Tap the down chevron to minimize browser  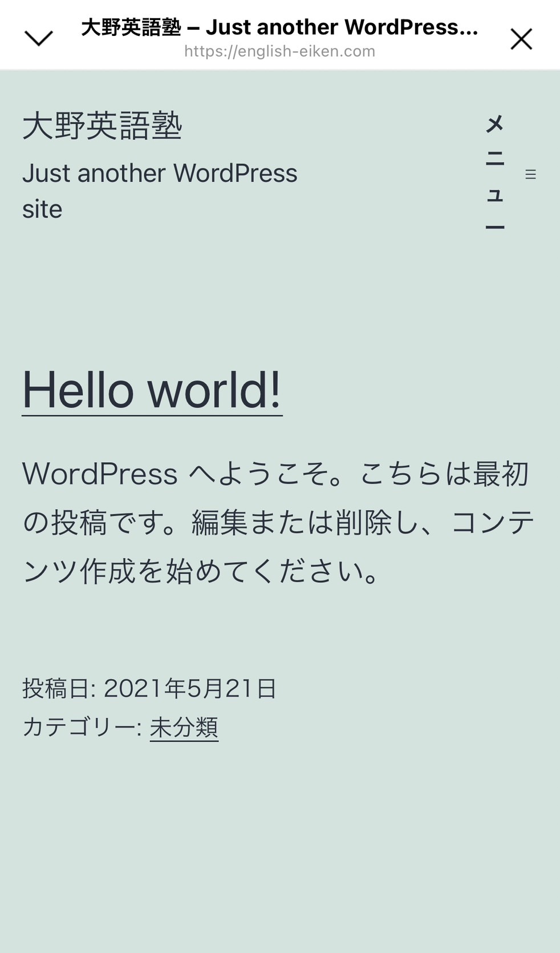pos(39,39)
